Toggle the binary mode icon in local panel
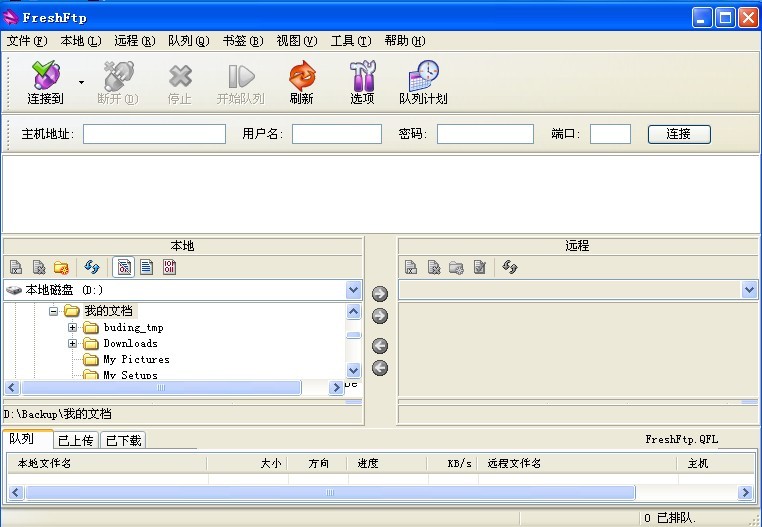Viewport: 762px width, 527px height. point(169,267)
